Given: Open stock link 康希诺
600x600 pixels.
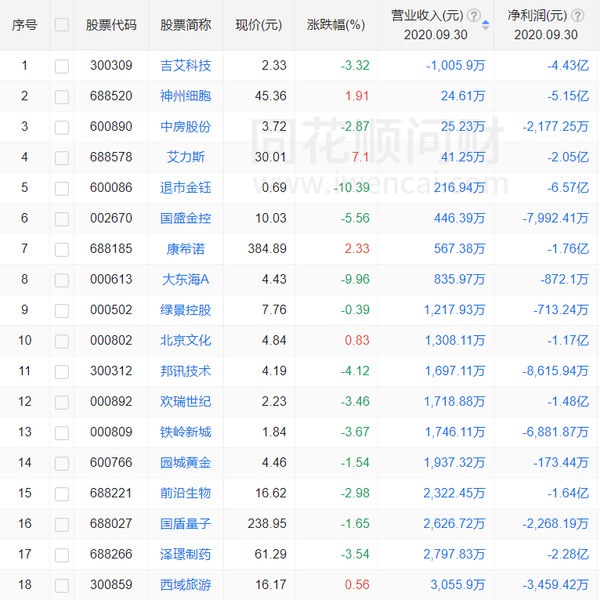Looking at the screenshot, I should [x=186, y=249].
